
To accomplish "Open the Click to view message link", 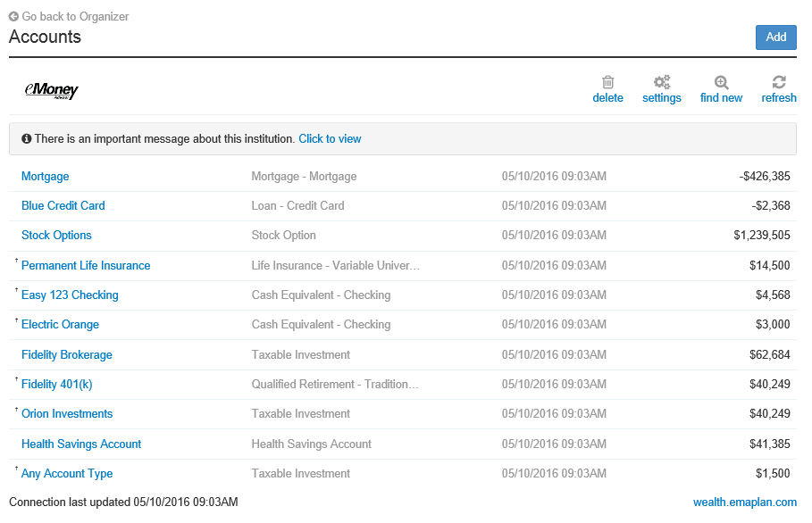I will coord(330,139).
